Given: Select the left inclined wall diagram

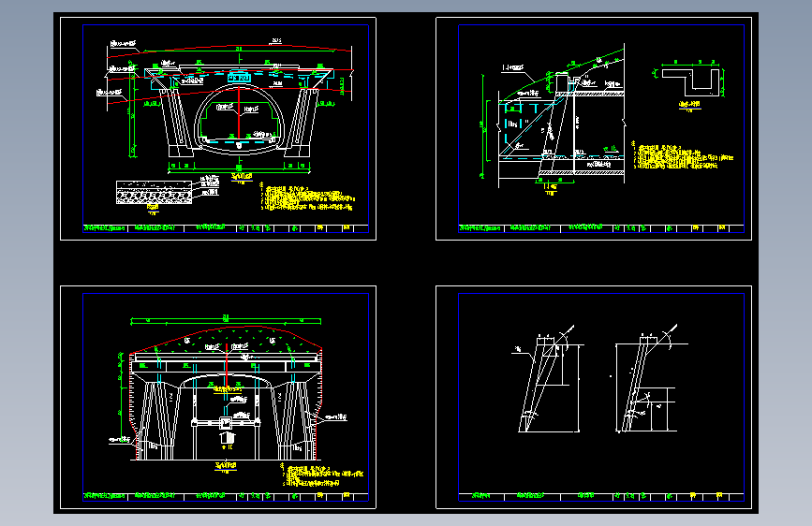Looking at the screenshot, I should [548, 379].
